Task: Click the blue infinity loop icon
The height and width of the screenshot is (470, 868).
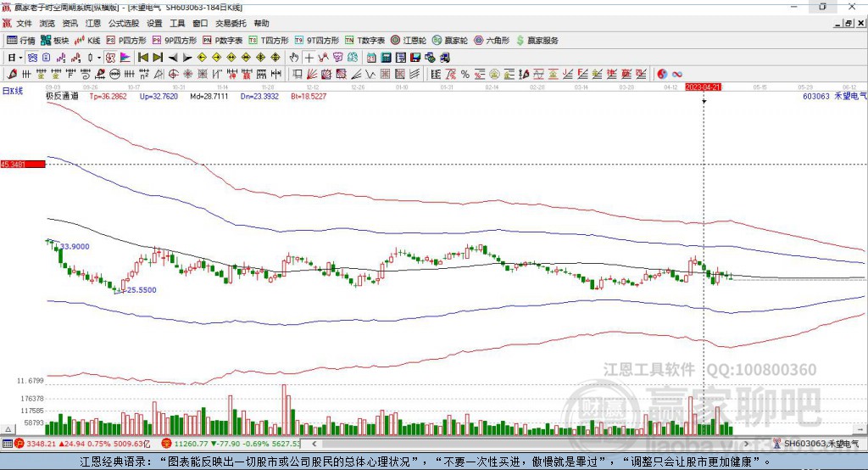Action: pos(677,74)
